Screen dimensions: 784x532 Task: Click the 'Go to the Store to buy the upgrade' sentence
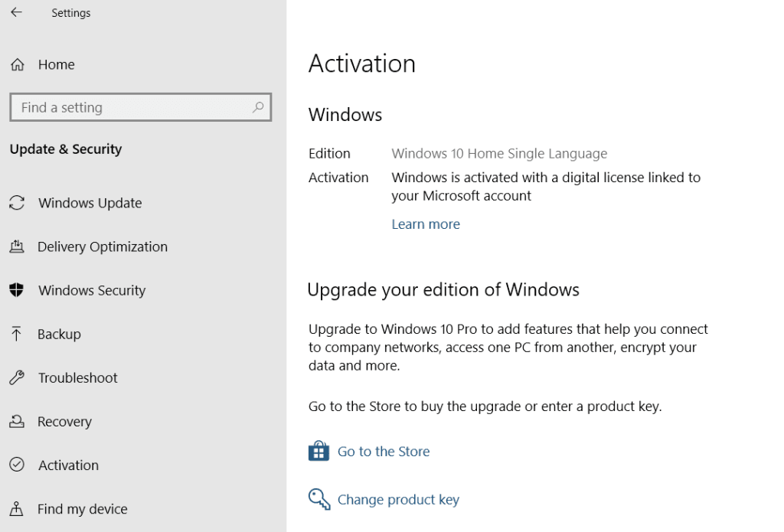pyautogui.click(x=485, y=406)
